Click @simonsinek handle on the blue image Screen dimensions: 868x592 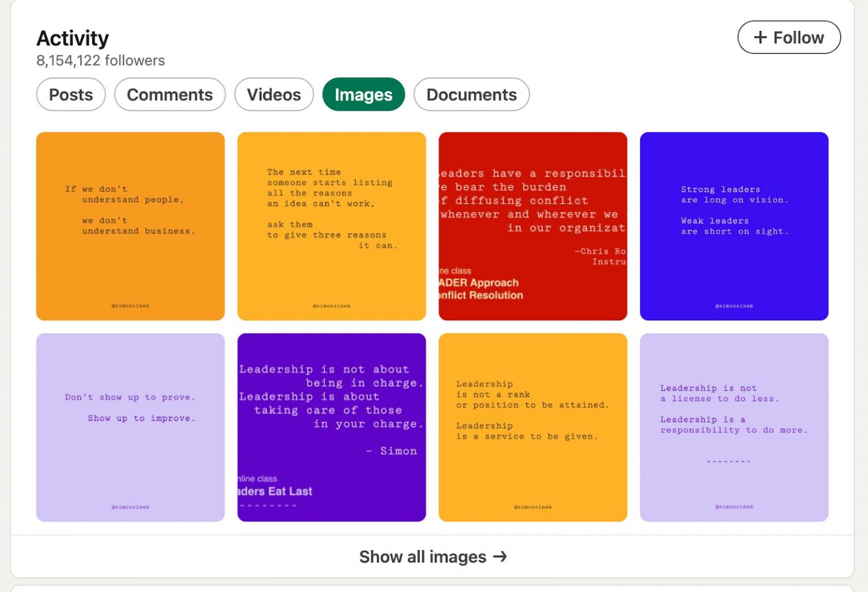pos(734,306)
